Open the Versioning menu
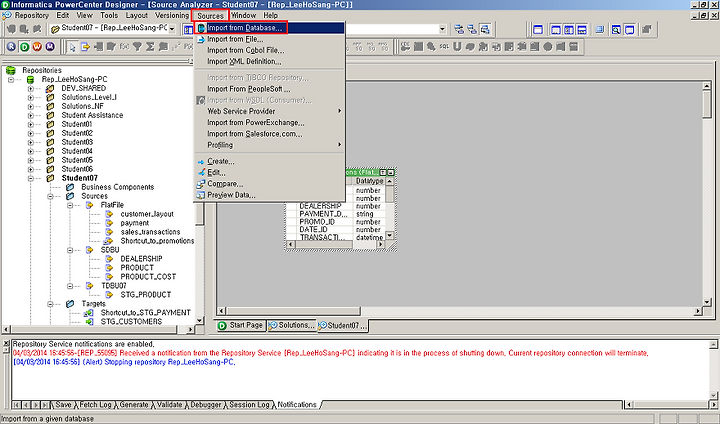The image size is (720, 424). click(x=172, y=16)
